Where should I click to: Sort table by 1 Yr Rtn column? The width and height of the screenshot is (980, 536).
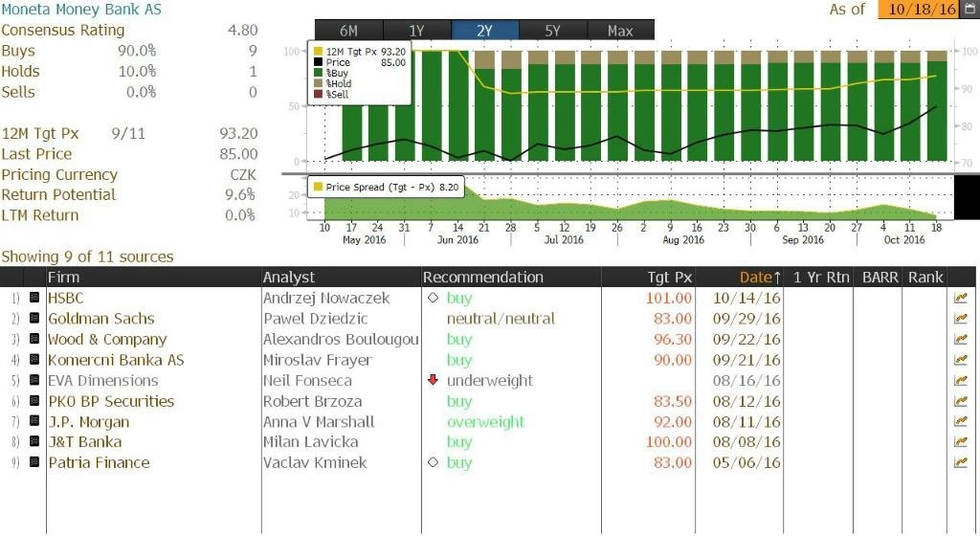[821, 277]
